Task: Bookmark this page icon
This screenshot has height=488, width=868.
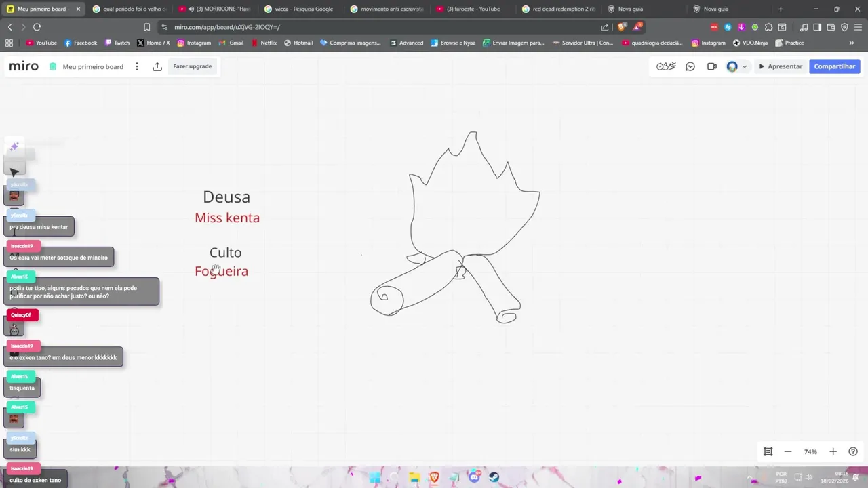Action: click(146, 27)
